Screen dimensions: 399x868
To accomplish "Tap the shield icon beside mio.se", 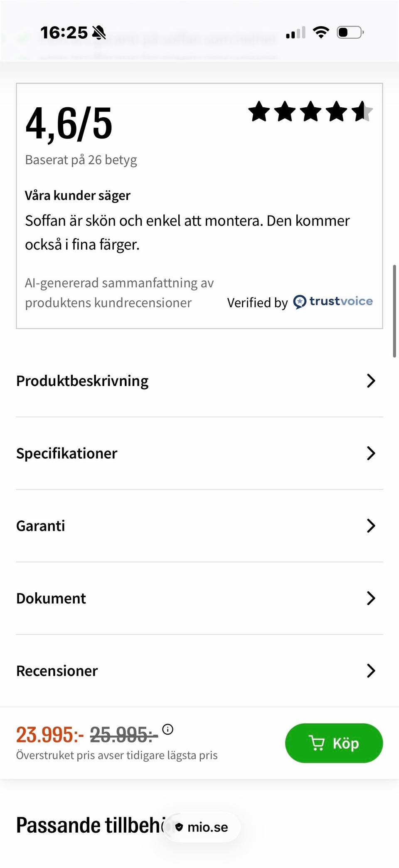I will (179, 827).
